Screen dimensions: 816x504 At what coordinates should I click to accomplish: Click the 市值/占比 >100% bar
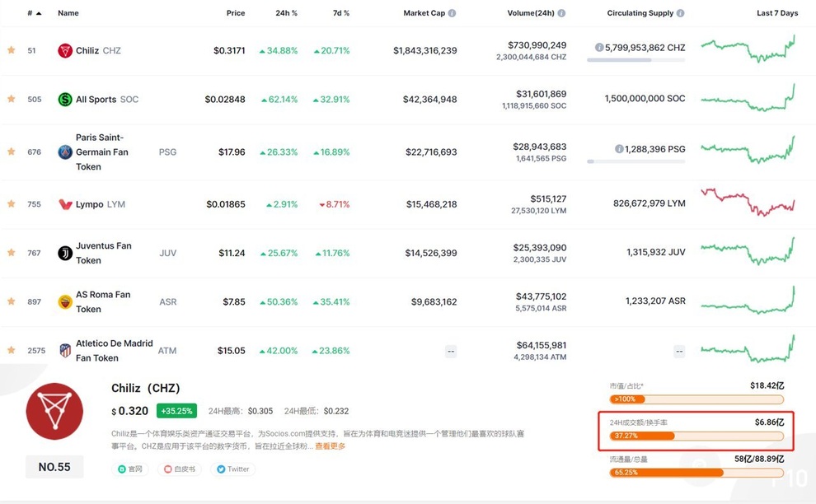(696, 399)
